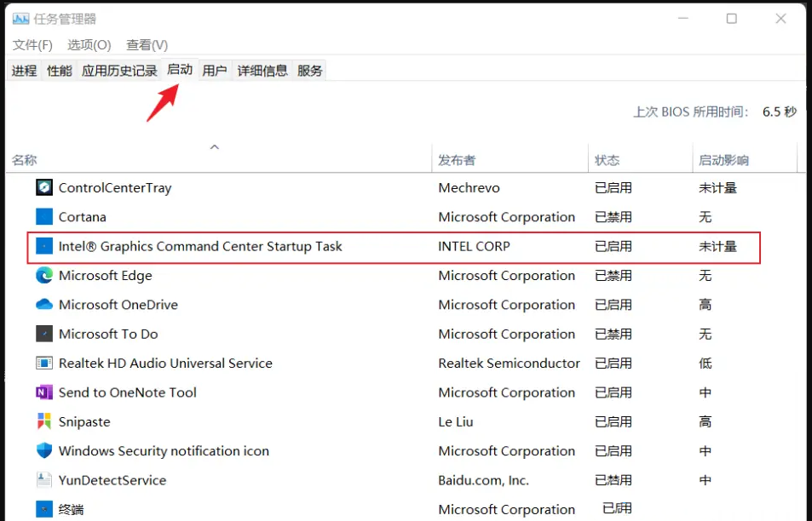Click the Mechrevo publisher cell
The image size is (812, 521).
(469, 188)
